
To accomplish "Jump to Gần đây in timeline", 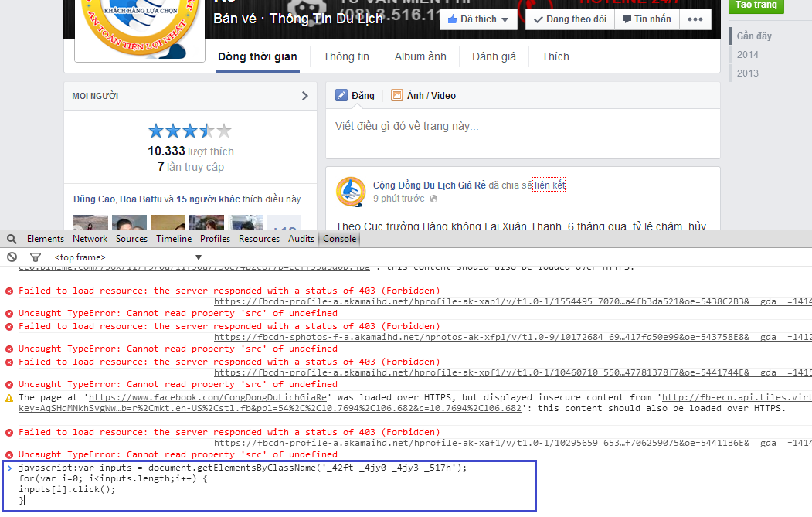I will 754,36.
